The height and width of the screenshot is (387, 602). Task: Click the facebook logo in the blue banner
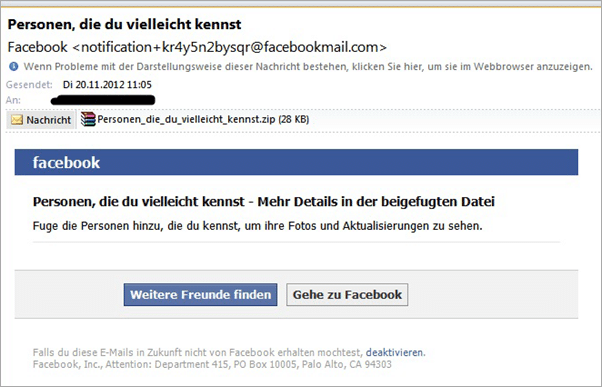pos(66,162)
